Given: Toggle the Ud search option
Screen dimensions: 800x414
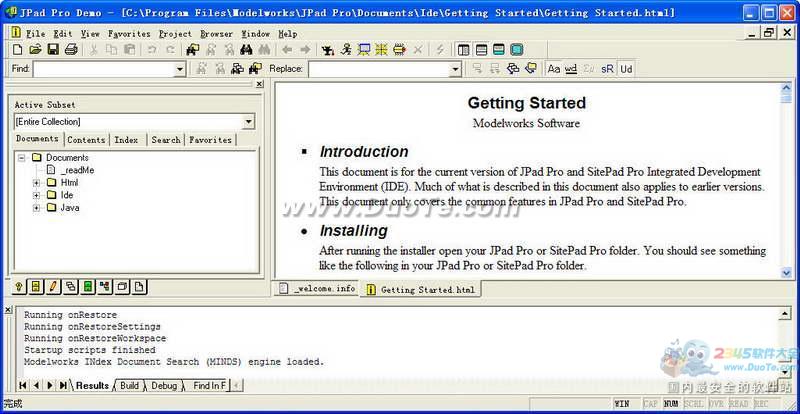Looking at the screenshot, I should tap(626, 69).
